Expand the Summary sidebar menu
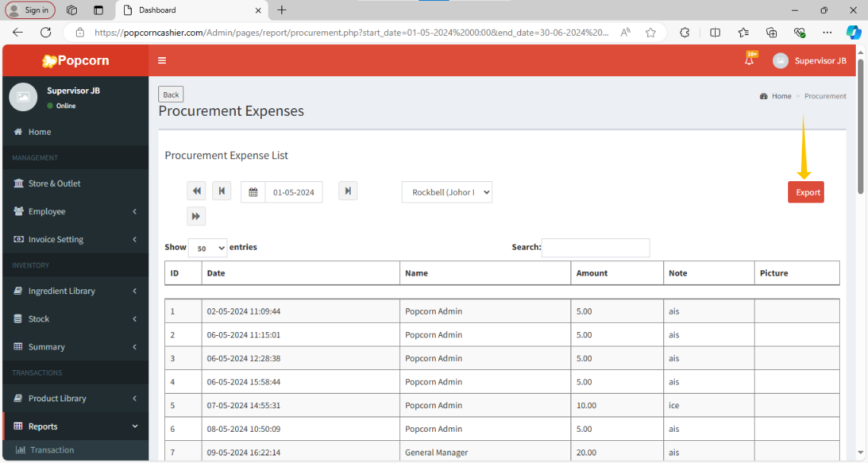The image size is (868, 463). pos(75,346)
